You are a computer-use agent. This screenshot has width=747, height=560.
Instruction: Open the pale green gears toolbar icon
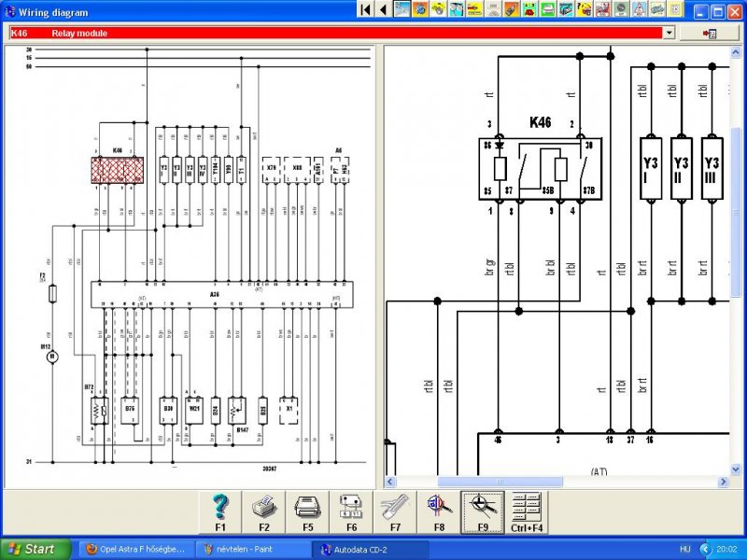pos(657,9)
